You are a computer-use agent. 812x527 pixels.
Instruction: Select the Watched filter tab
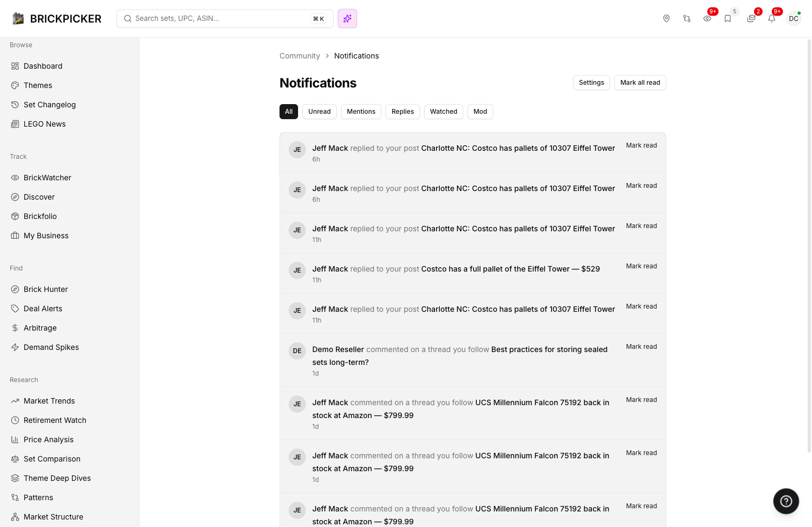(x=444, y=112)
